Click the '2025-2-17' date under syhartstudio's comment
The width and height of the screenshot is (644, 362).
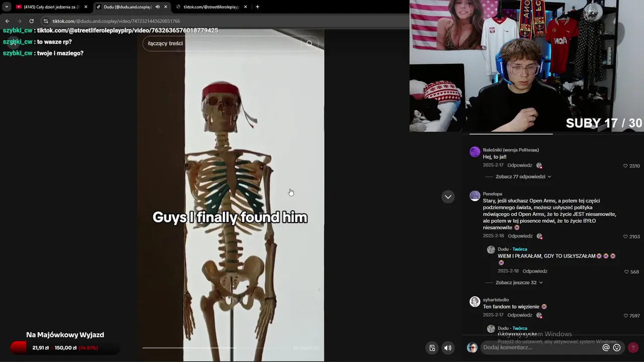pyautogui.click(x=493, y=315)
